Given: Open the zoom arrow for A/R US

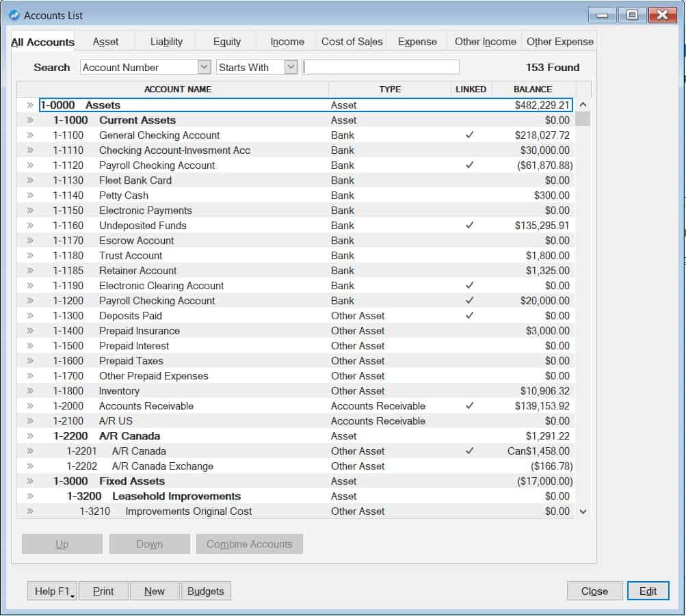Looking at the screenshot, I should 29,421.
